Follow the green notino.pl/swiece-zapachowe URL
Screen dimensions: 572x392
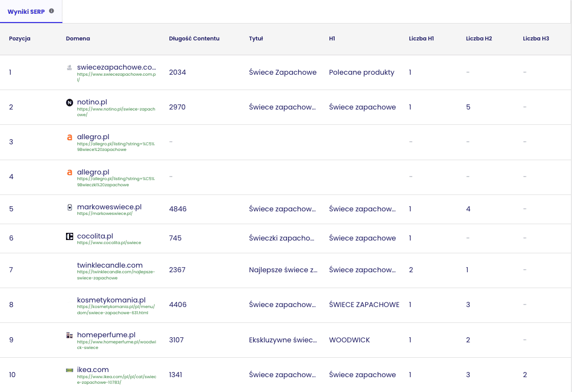[116, 112]
